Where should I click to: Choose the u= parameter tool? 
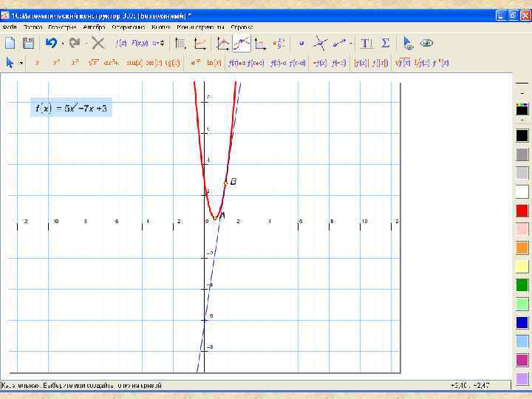coord(158,43)
